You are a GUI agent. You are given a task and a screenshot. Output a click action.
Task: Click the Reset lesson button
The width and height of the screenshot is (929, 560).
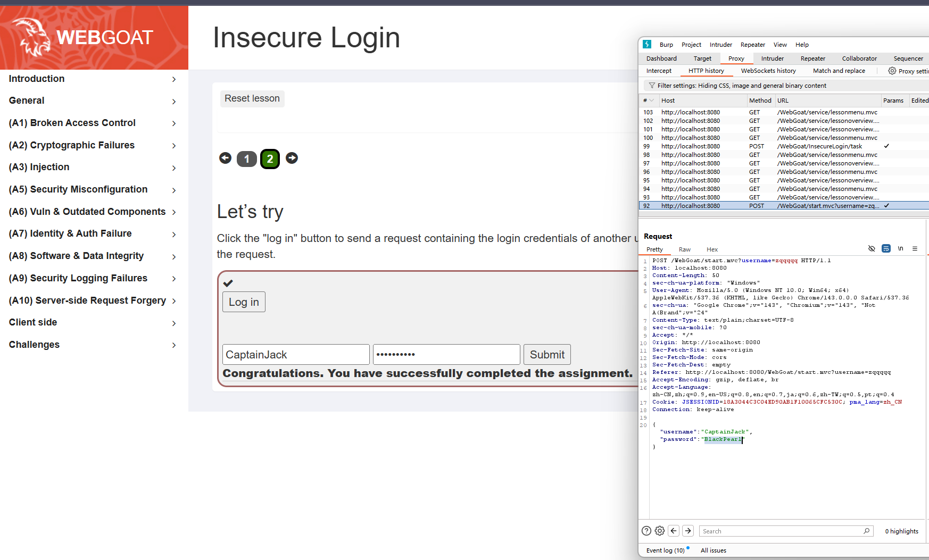coord(252,98)
